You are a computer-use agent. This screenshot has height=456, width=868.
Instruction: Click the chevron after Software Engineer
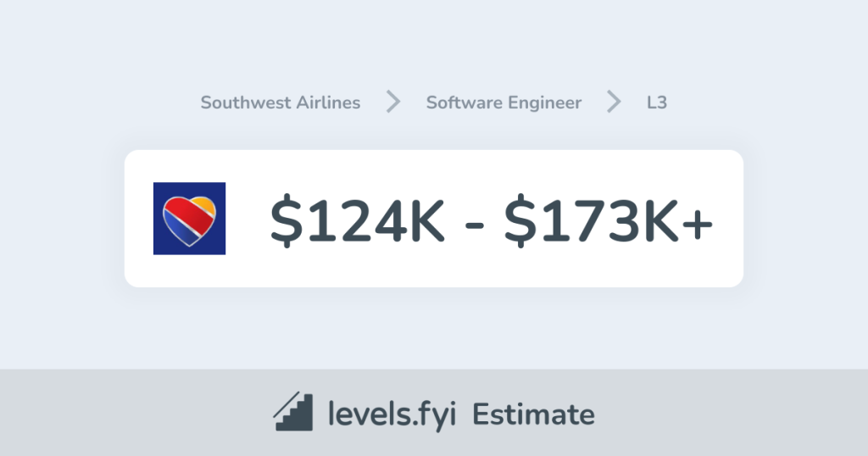614,103
